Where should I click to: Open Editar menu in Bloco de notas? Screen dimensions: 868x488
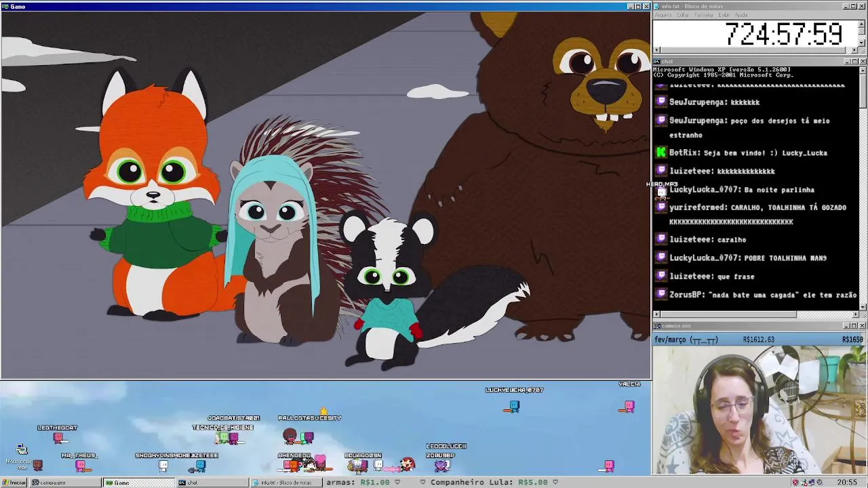(682, 15)
